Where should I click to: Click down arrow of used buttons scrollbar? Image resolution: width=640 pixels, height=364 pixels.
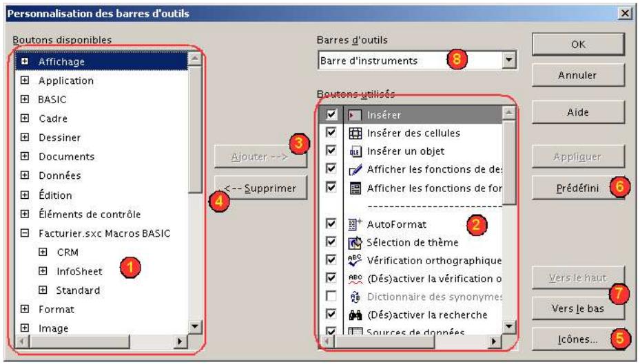[x=509, y=327]
